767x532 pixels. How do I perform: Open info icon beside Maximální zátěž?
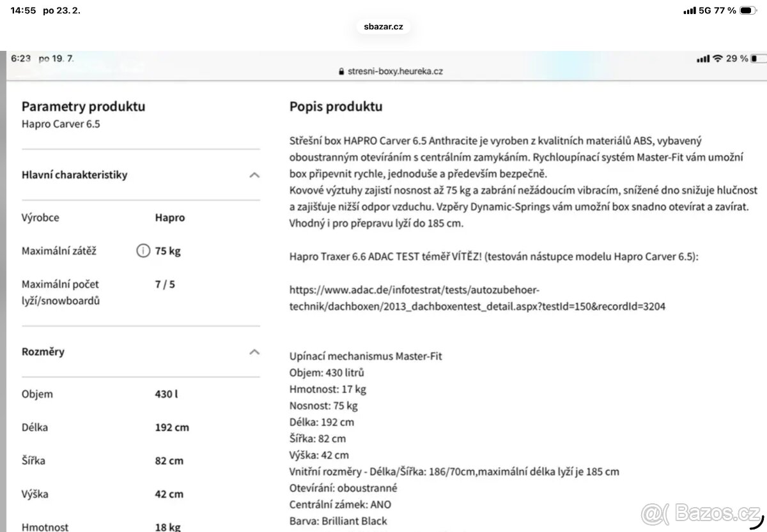[x=143, y=251]
